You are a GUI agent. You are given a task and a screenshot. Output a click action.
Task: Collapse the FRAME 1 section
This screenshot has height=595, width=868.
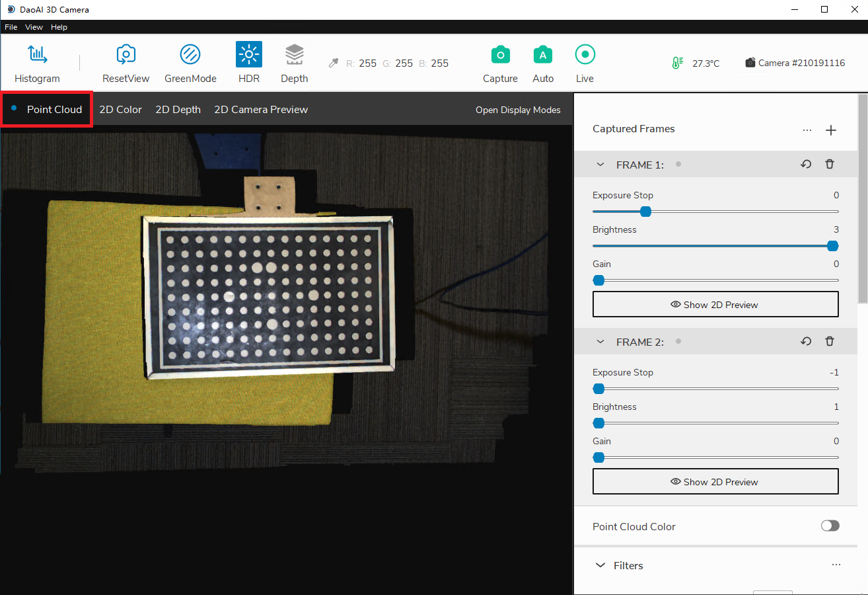click(600, 165)
